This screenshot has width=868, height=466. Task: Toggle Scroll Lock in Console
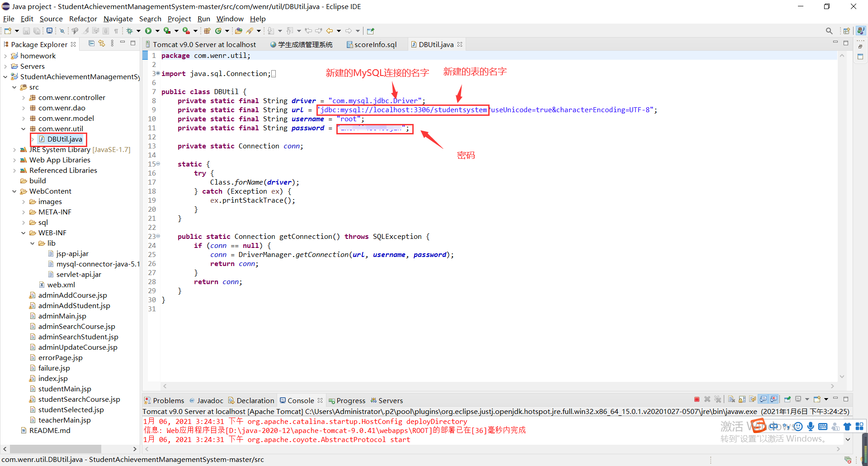click(x=742, y=399)
